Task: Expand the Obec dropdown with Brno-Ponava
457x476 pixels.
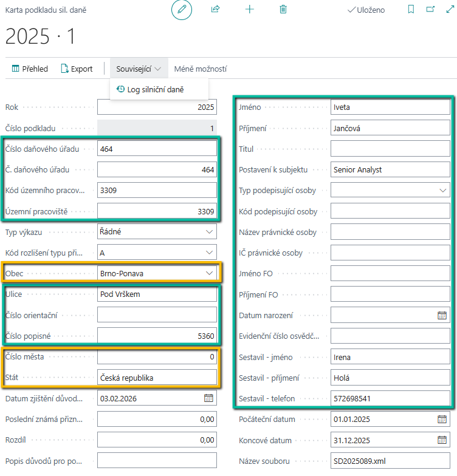Action: [x=210, y=273]
